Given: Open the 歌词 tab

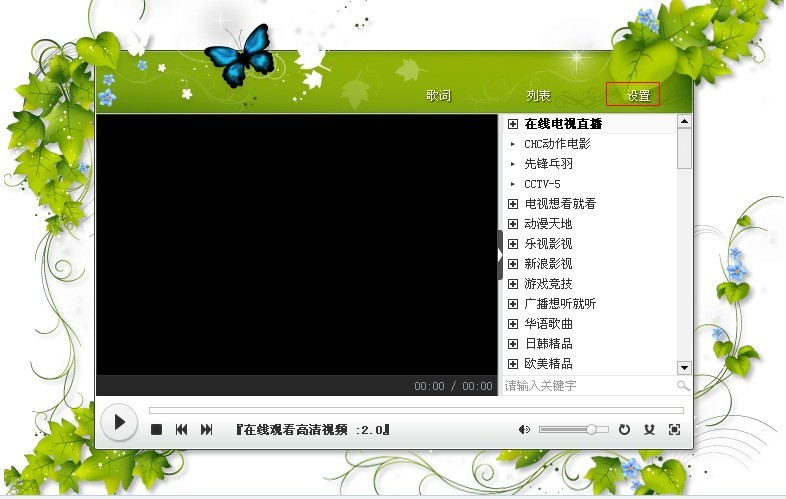Looking at the screenshot, I should [x=439, y=95].
